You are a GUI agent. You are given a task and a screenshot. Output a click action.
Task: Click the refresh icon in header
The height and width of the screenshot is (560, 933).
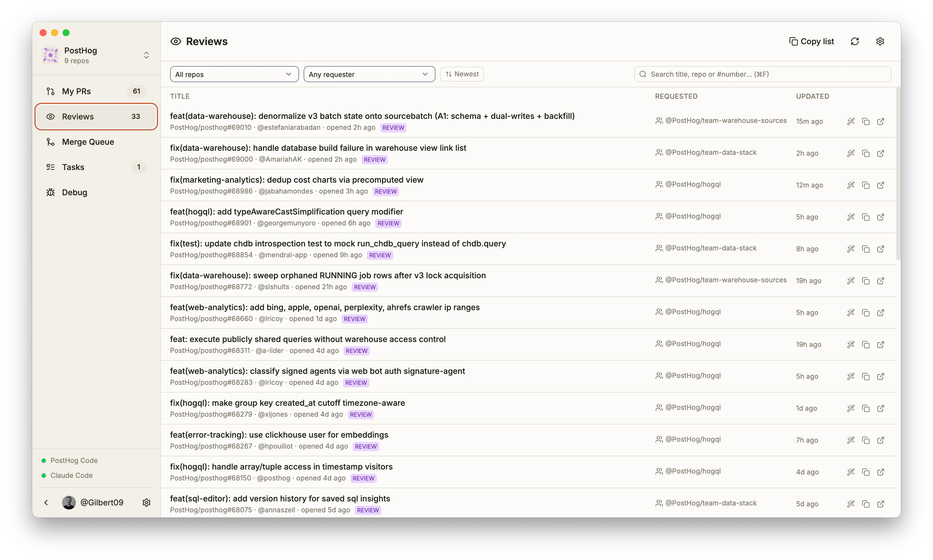pos(855,42)
